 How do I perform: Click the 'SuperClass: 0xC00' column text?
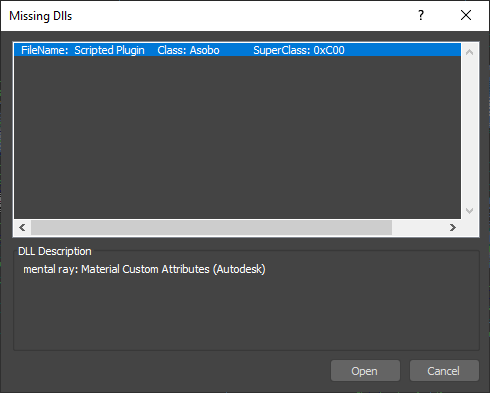299,50
